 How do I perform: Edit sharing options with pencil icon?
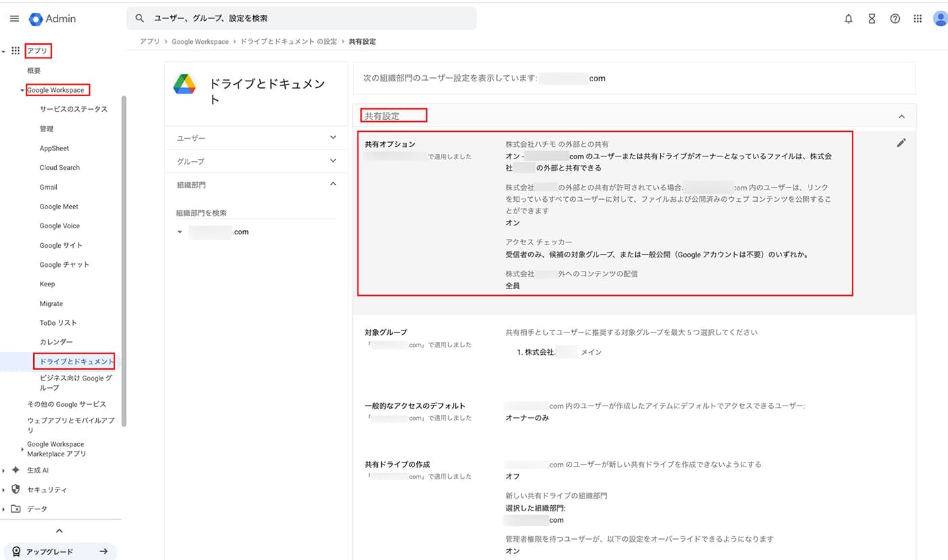(x=901, y=143)
